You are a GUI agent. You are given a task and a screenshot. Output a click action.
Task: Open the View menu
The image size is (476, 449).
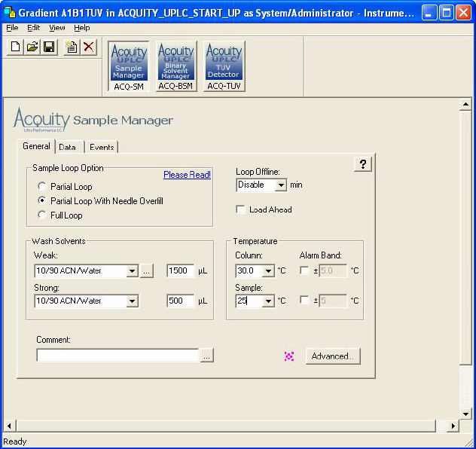pyautogui.click(x=57, y=28)
